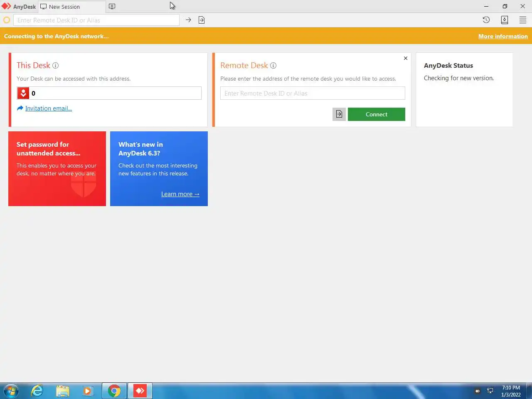
Task: Click the AnyDesk taskbar button
Action: [x=140, y=391]
